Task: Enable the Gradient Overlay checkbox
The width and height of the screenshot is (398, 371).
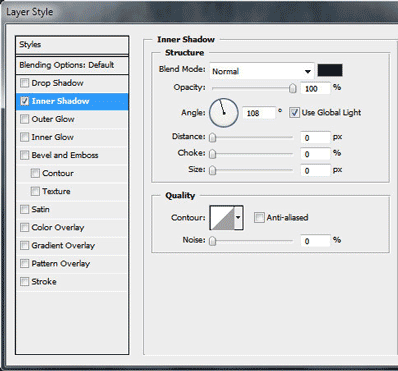Action: tap(24, 245)
